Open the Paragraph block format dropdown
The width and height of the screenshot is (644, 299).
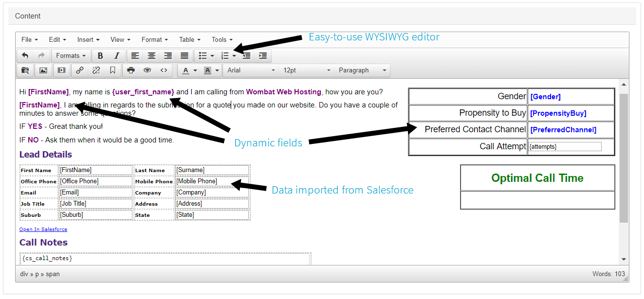point(363,70)
